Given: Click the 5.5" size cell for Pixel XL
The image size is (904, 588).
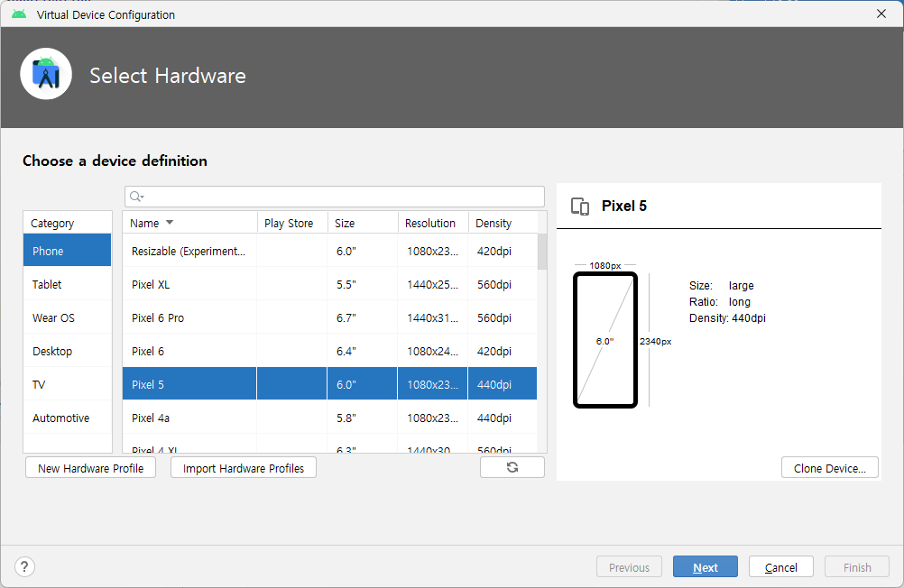Looking at the screenshot, I should [362, 284].
